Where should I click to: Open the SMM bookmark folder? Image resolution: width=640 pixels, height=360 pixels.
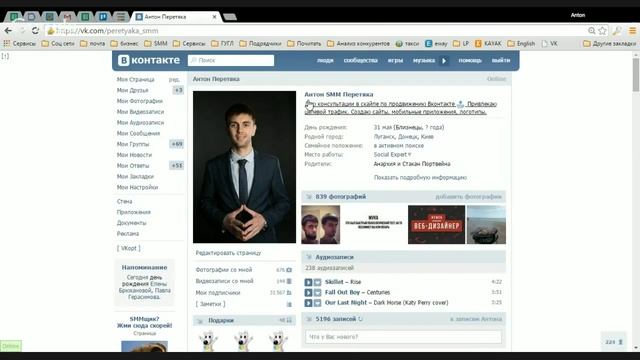(x=156, y=43)
